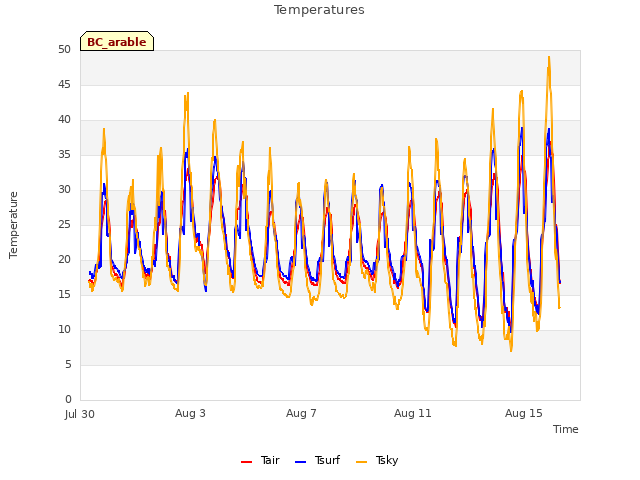Image resolution: width=640 pixels, height=480 pixels.
Task: Click the blue Tsurf legend marker
Action: (x=300, y=462)
